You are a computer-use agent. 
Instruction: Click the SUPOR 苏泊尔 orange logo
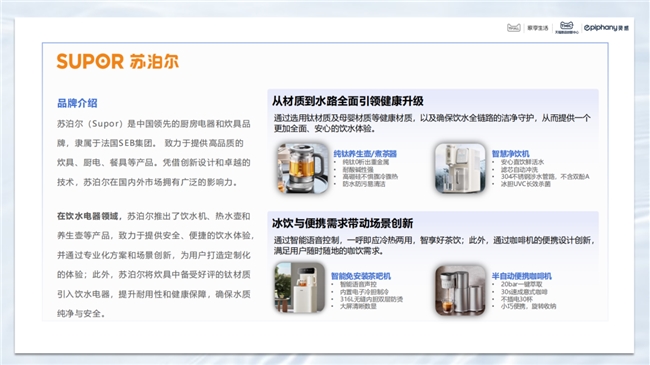click(x=118, y=61)
